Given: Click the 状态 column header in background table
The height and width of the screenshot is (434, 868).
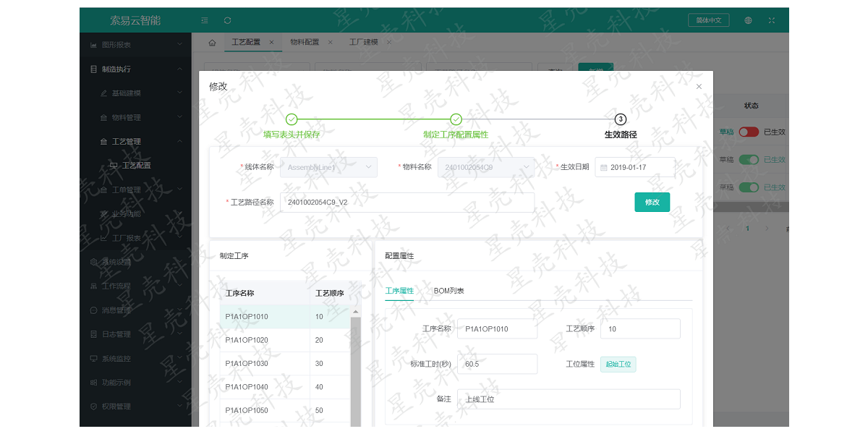Looking at the screenshot, I should 752,106.
